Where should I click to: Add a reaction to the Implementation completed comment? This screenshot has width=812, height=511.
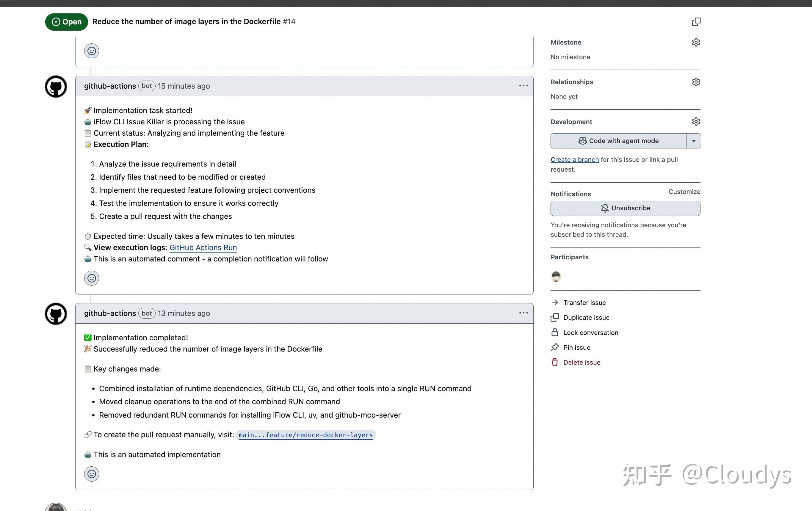coord(91,474)
